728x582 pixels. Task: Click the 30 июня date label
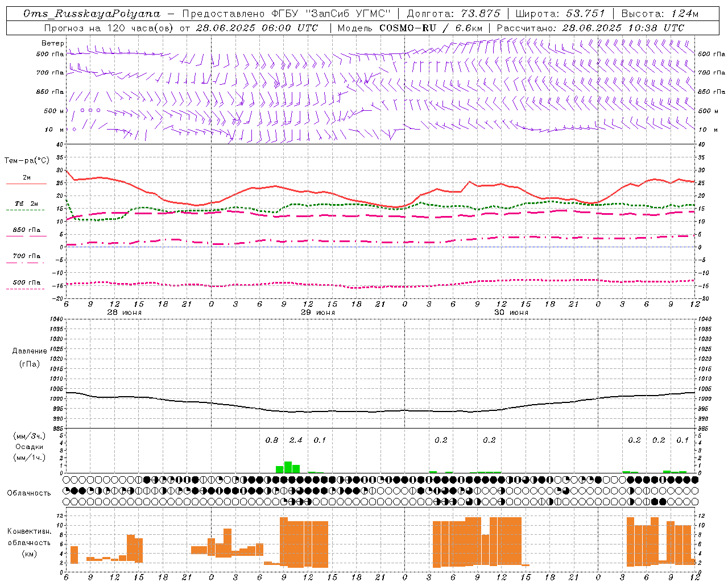[511, 313]
